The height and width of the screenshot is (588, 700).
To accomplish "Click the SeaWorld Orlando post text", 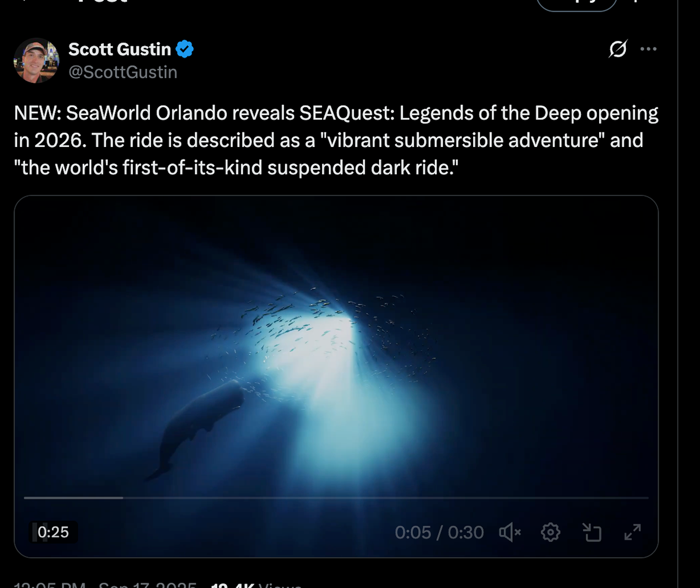I will pos(336,141).
